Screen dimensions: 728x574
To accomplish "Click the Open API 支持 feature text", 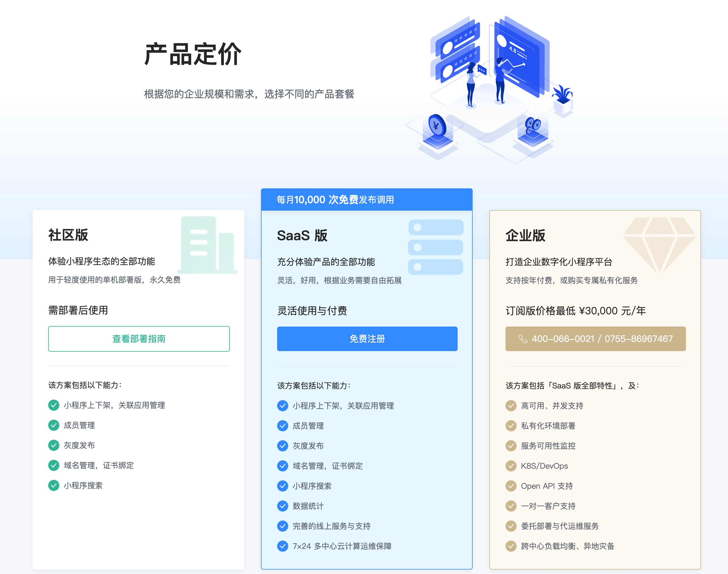I will pyautogui.click(x=547, y=486).
